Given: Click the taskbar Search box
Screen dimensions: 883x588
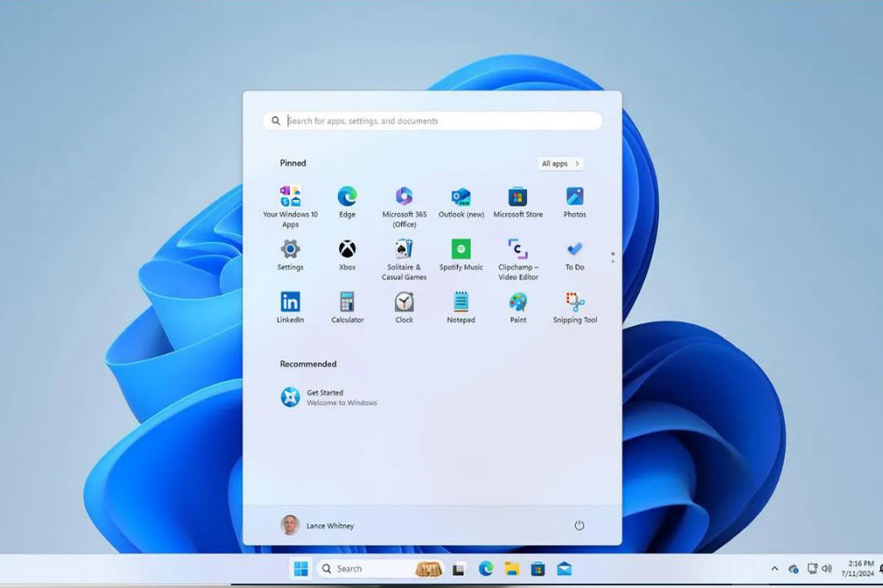Looking at the screenshot, I should click(380, 569).
